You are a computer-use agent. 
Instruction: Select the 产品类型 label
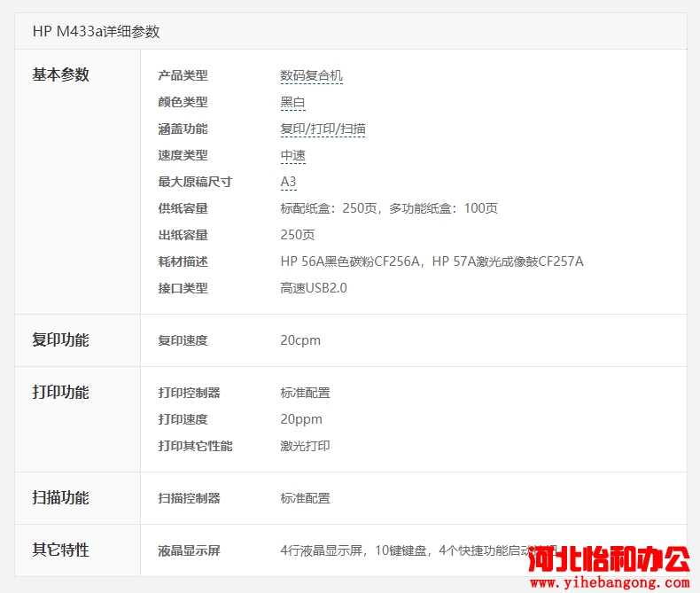click(x=183, y=75)
